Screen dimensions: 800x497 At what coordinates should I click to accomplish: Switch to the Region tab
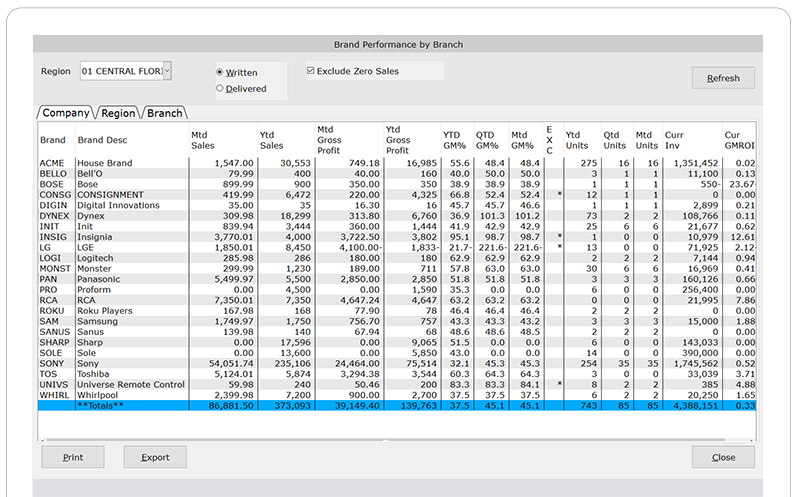pos(118,113)
